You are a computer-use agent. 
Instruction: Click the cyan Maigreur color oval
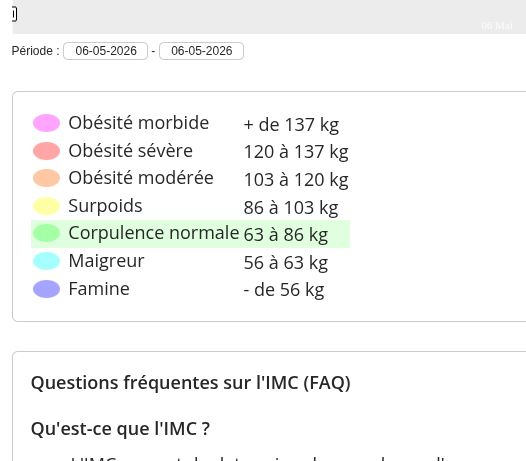tap(46, 261)
